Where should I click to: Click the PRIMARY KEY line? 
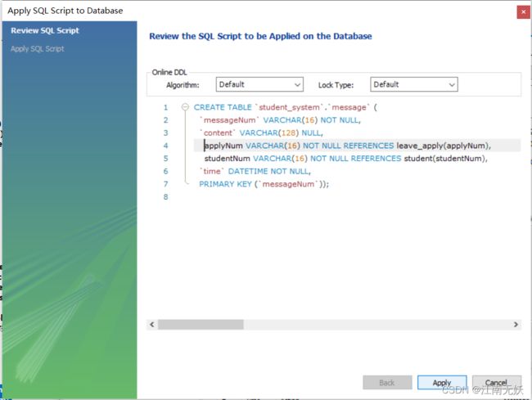(x=264, y=184)
